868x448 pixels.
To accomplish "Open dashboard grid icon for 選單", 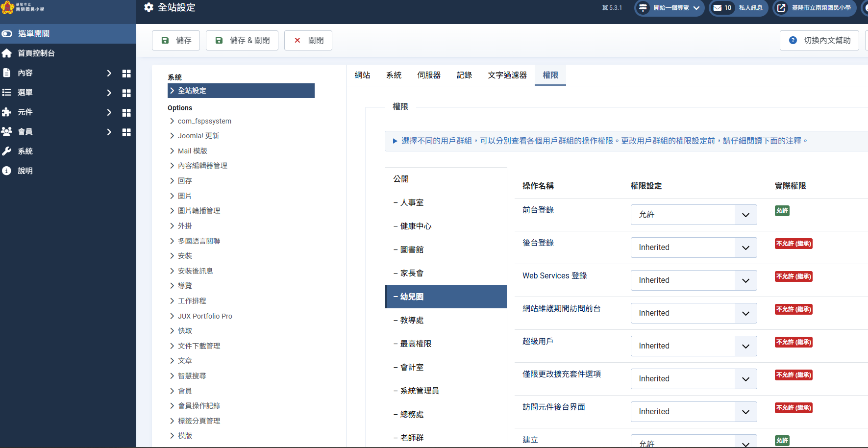I will tap(126, 93).
